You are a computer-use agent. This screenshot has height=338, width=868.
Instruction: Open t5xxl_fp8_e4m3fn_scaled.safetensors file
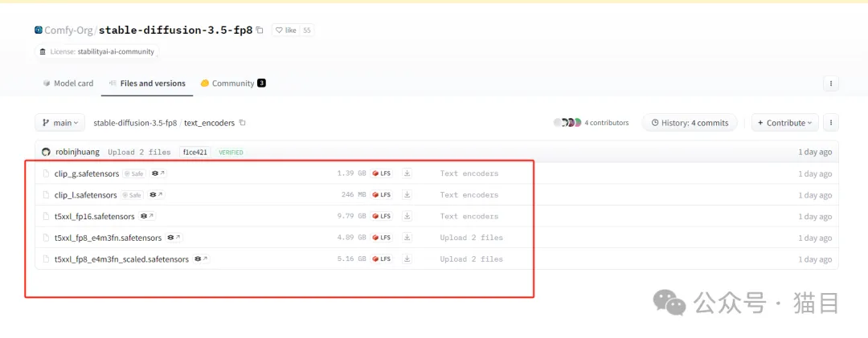point(121,259)
